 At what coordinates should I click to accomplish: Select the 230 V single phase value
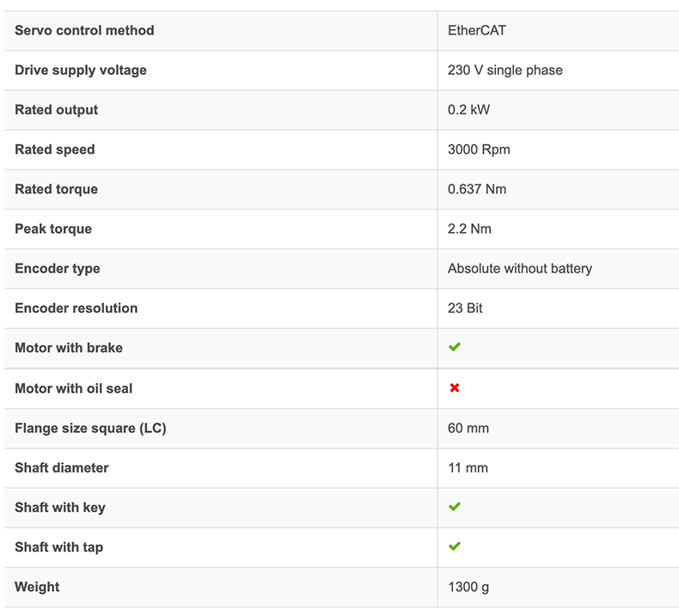click(505, 70)
